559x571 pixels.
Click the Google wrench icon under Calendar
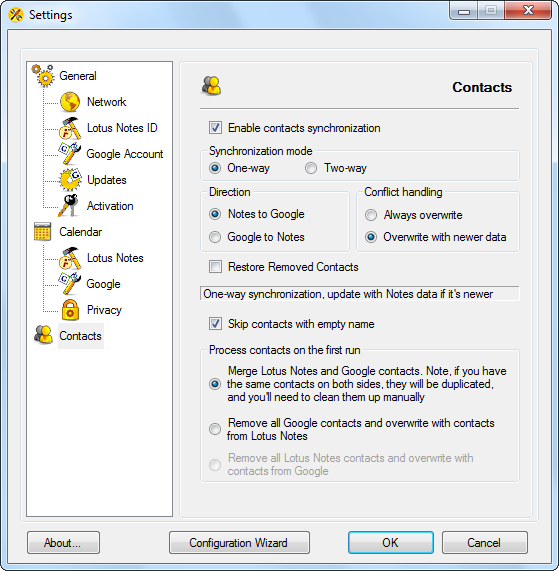pyautogui.click(x=70, y=284)
